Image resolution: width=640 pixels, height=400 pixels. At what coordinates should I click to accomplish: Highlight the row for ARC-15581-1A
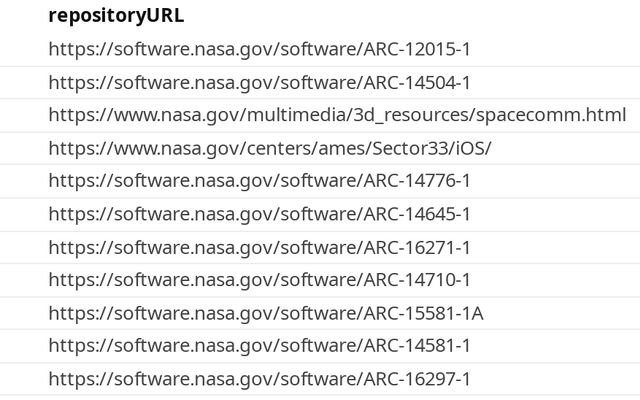click(x=560, y=313)
